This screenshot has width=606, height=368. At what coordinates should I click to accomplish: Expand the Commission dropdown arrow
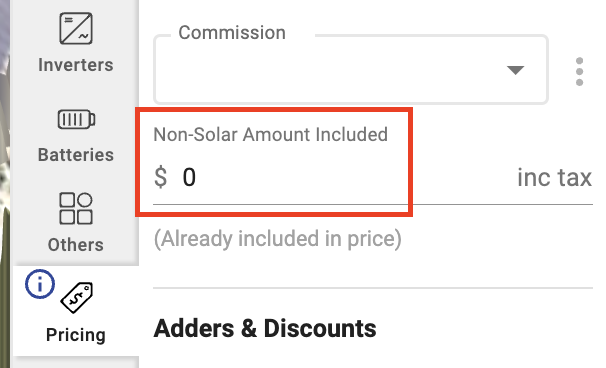[515, 70]
